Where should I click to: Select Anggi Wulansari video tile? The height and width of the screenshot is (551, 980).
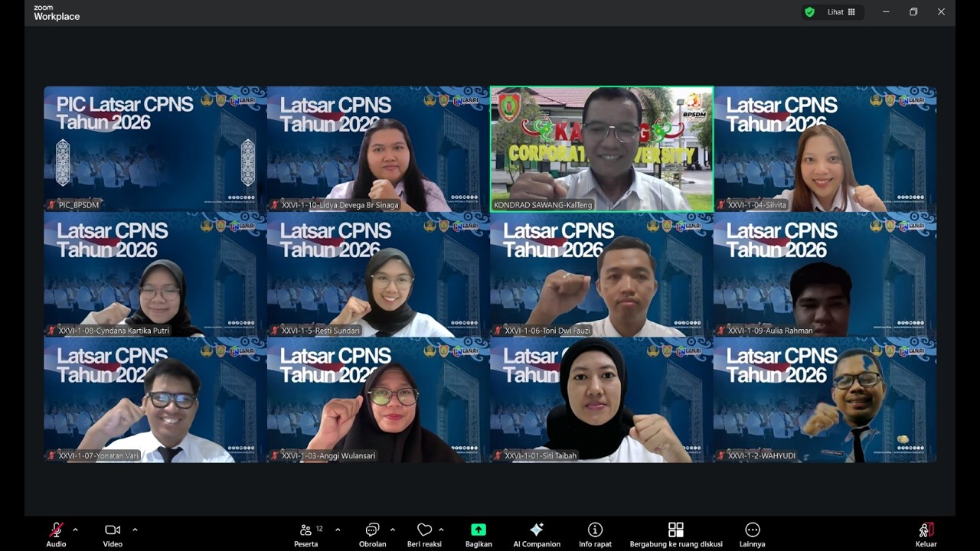tap(377, 400)
